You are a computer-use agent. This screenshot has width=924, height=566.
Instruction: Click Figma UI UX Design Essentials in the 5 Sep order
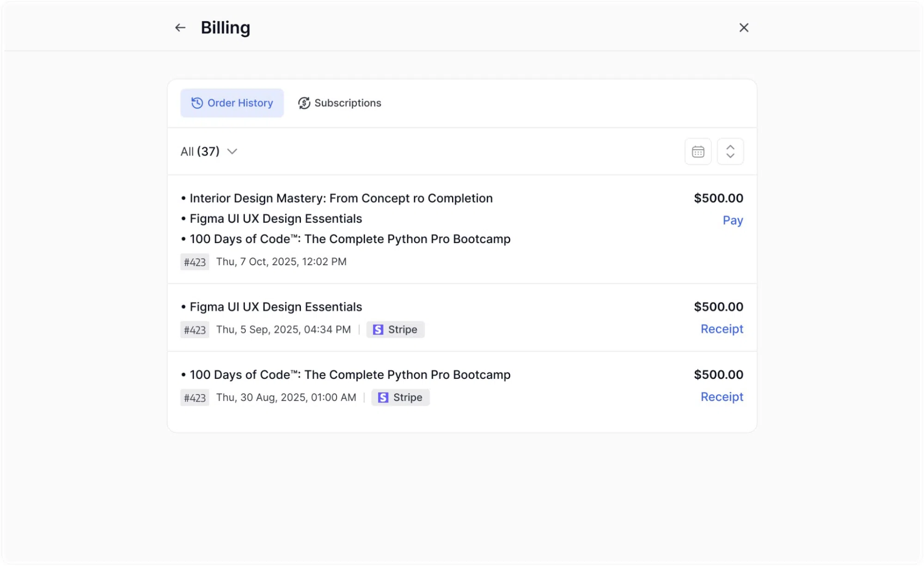point(276,307)
